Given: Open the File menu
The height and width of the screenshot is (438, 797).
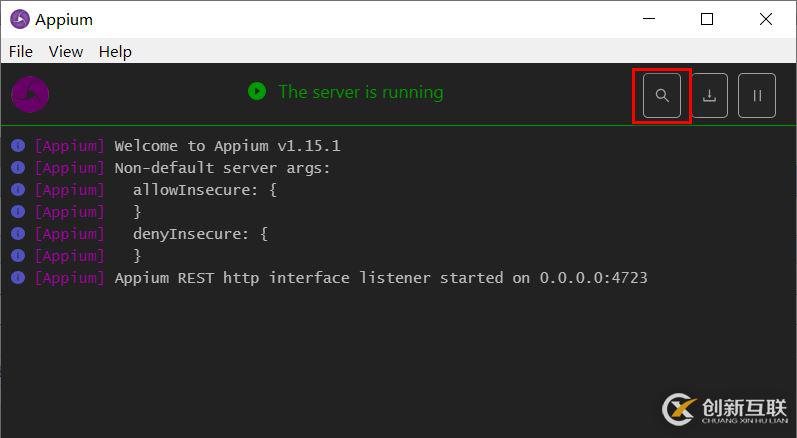Looking at the screenshot, I should click(x=21, y=51).
